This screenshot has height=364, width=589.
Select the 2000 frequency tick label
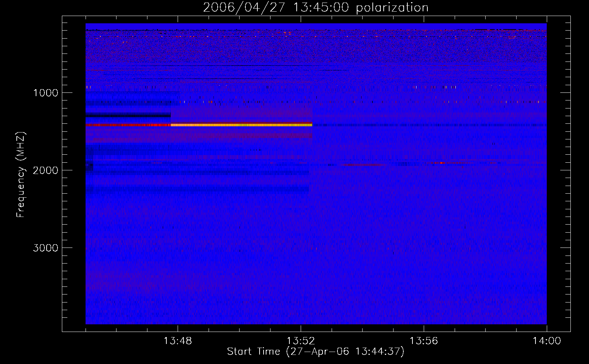point(46,170)
